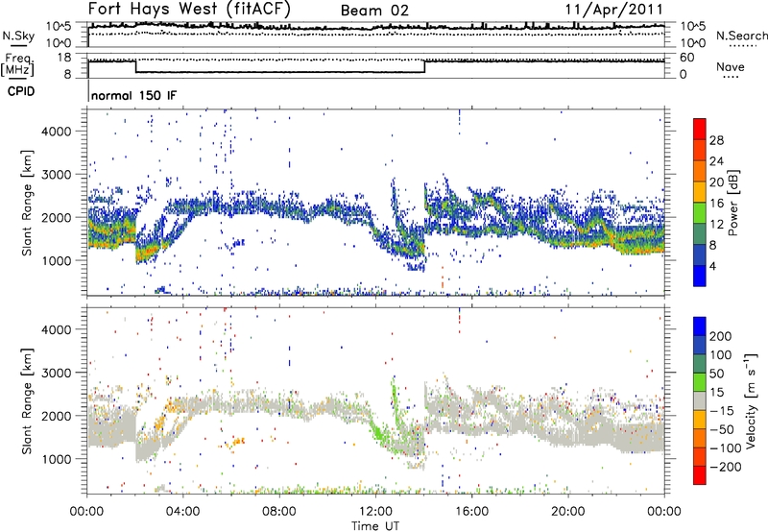Click the "1000" range tick in the velocity panel
This screenshot has width=768, height=532.
pos(56,459)
